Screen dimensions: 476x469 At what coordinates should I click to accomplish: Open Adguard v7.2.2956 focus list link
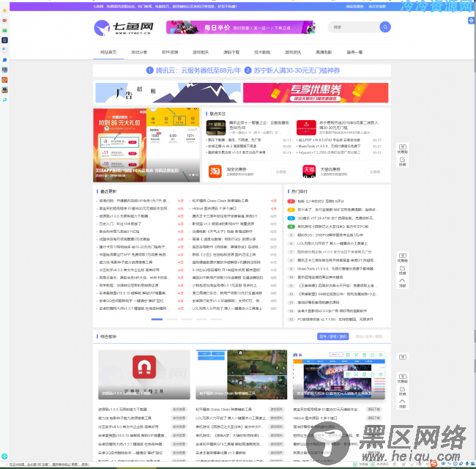click(x=329, y=152)
